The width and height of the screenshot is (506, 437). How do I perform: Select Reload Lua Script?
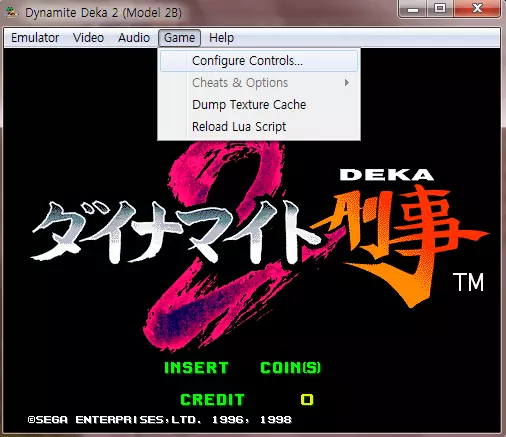[259, 127]
